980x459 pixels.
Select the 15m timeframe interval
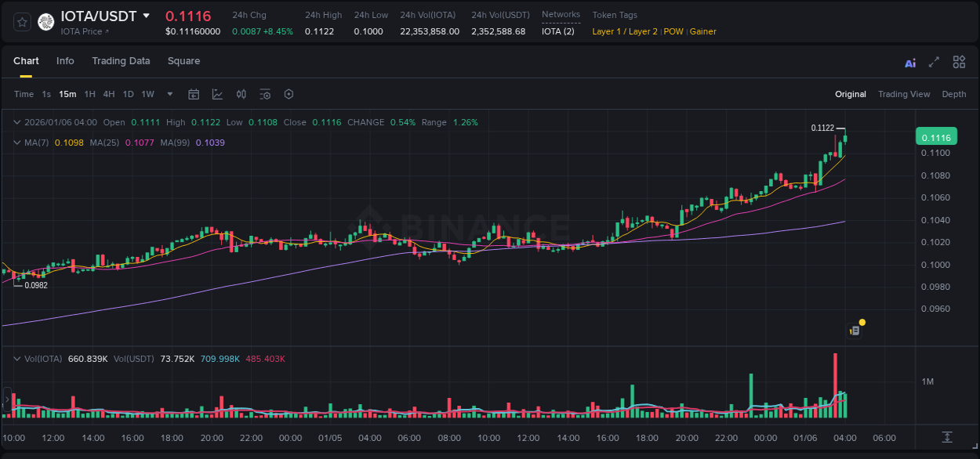[67, 93]
